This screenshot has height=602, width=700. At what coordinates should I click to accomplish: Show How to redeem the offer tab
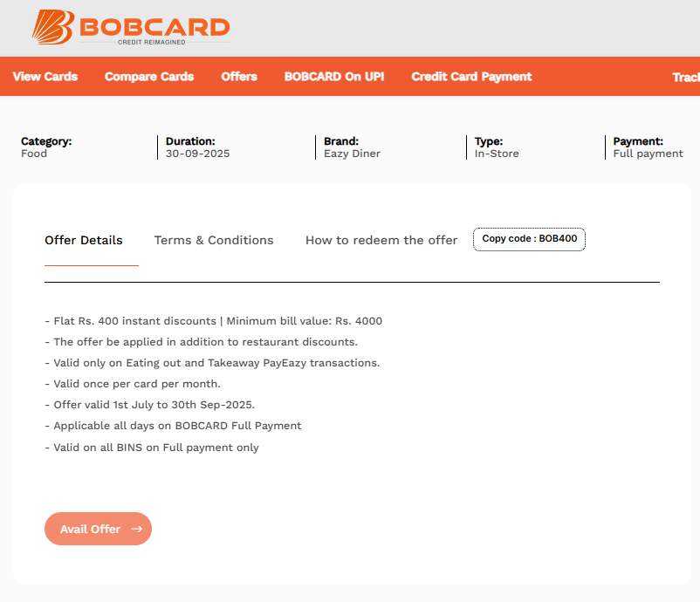point(381,240)
